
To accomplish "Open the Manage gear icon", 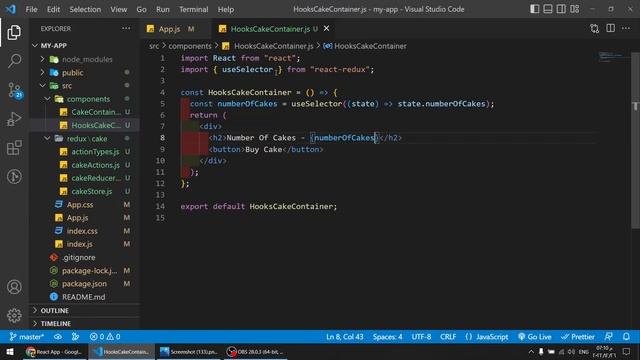I will 14,315.
